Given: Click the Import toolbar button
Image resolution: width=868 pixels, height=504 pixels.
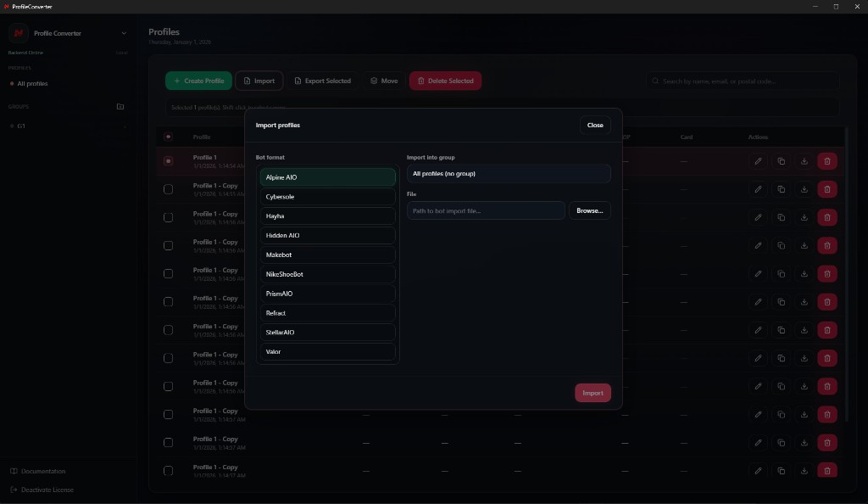Looking at the screenshot, I should coord(259,81).
